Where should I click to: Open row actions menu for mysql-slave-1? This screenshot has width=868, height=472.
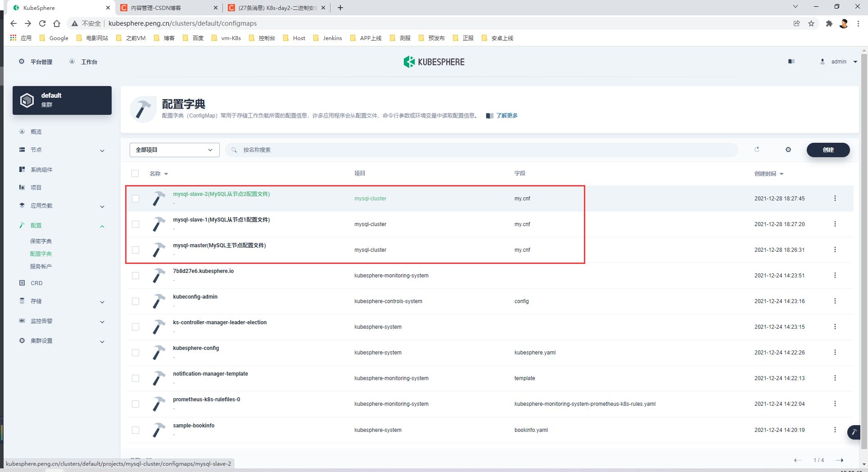coord(835,224)
